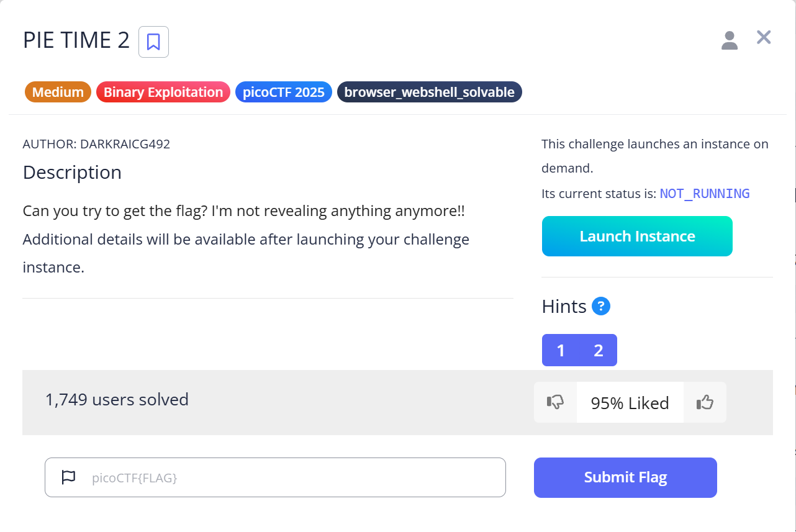Click the picoCTF 2025 tag
Viewport: 796px width, 532px height.
(x=284, y=92)
